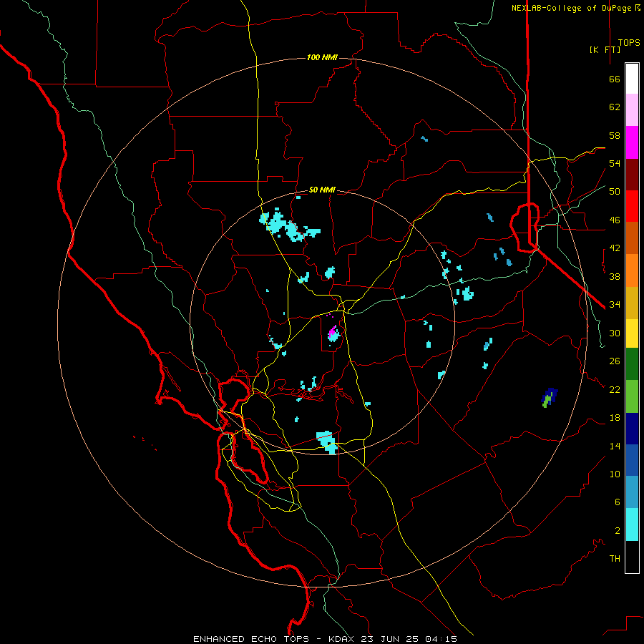Viewport: 644px width, 644px height.
Task: Click the 23 JUN 25 date text
Action: point(391,639)
